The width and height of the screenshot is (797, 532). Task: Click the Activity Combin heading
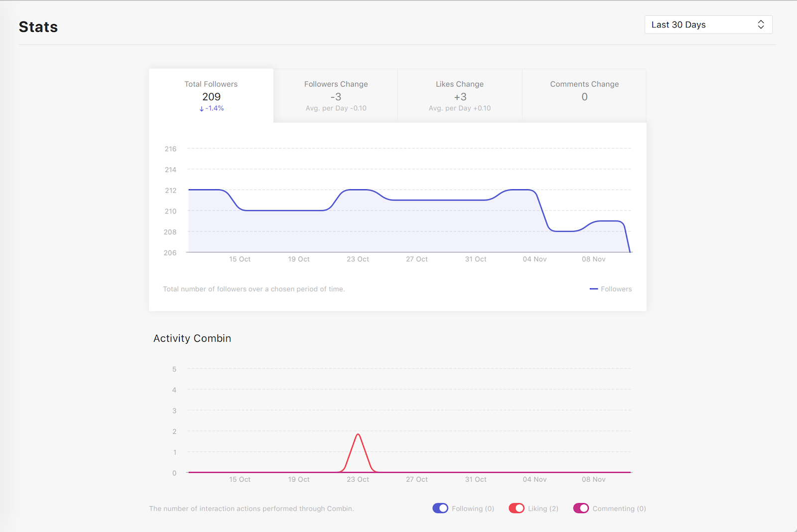(x=192, y=338)
